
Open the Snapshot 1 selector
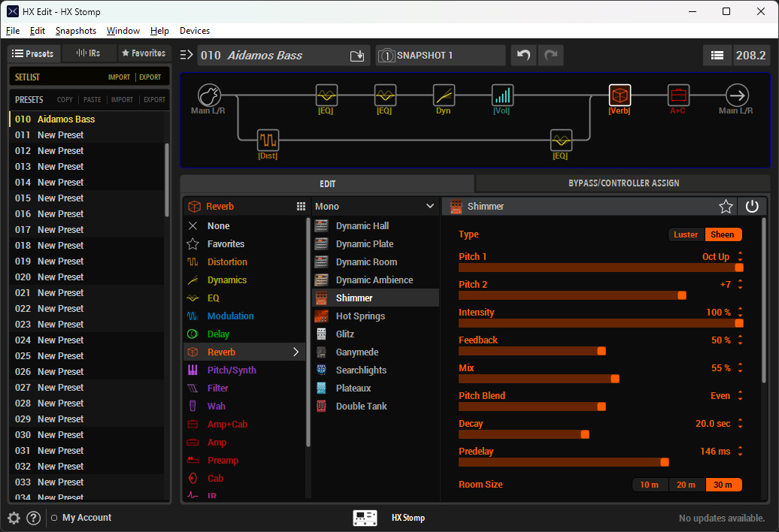[x=441, y=55]
